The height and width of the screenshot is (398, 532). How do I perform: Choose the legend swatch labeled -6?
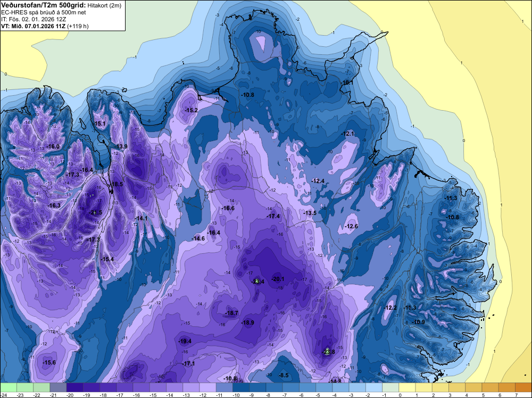307,387
